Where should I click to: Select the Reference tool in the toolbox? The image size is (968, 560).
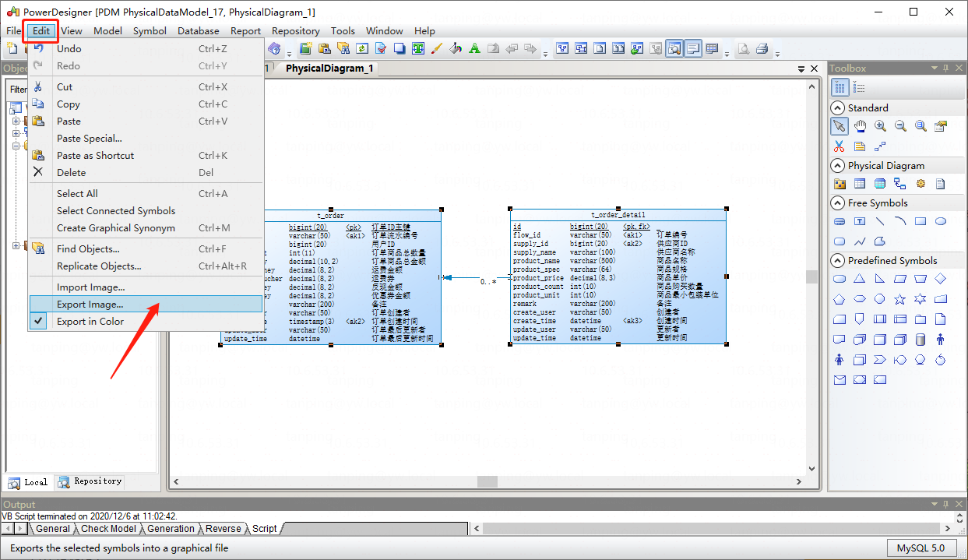click(x=899, y=184)
